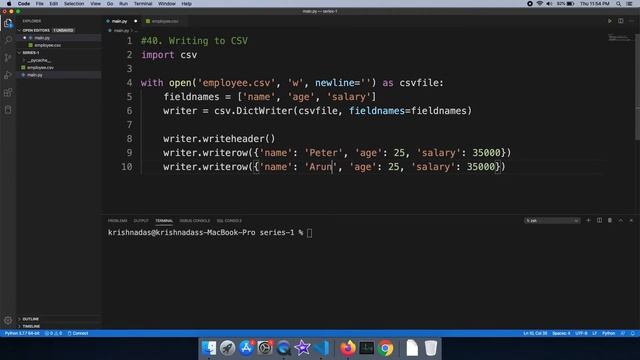The width and height of the screenshot is (640, 360).
Task: Open the Run and Debug view
Action: 8,75
